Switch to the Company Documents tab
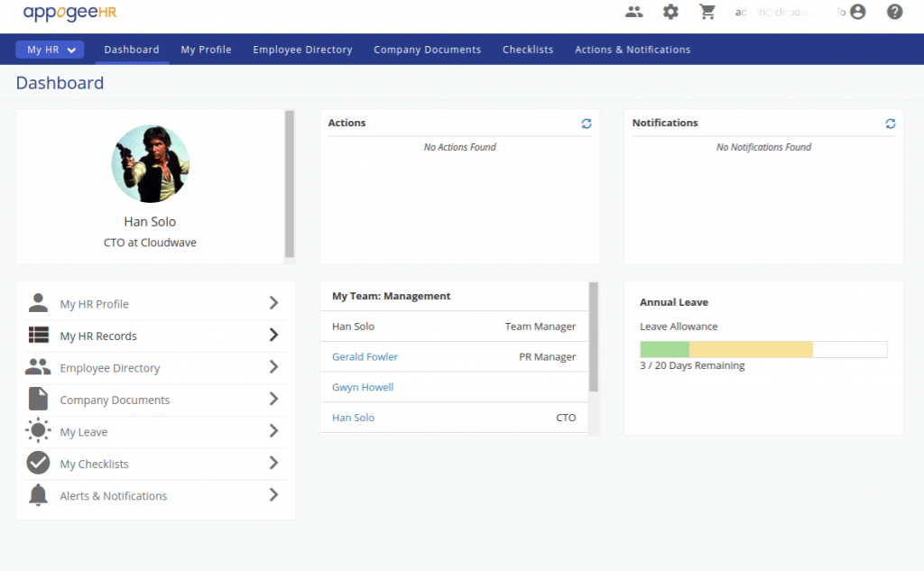This screenshot has width=924, height=571. pos(427,50)
